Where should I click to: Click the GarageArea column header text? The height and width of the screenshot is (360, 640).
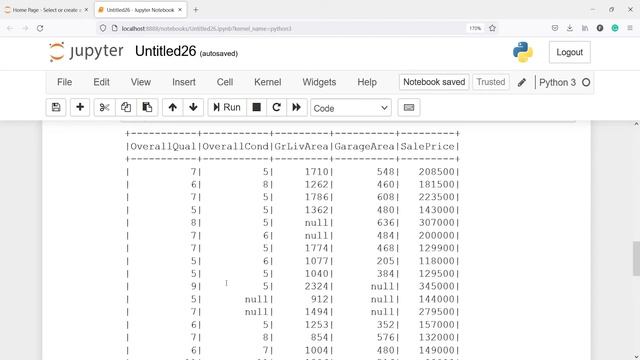364,147
